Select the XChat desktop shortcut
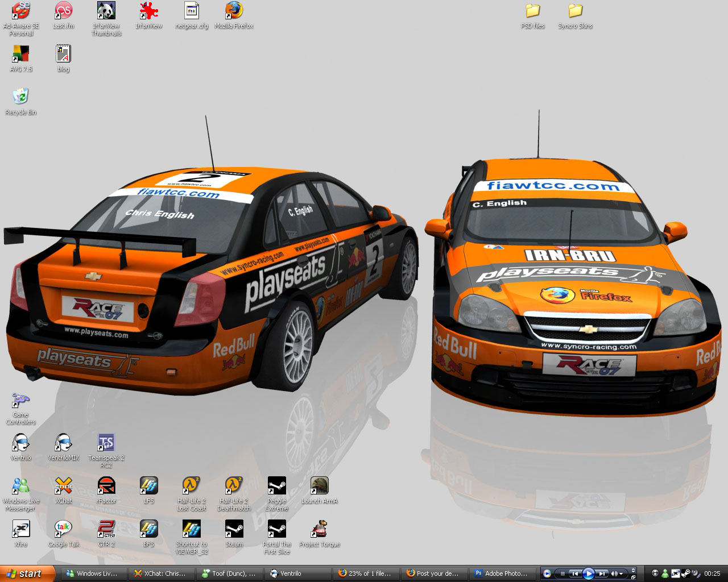 click(63, 490)
